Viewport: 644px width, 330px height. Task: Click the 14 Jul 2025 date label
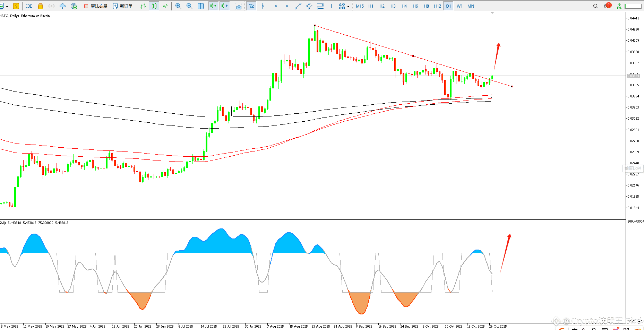click(209, 326)
